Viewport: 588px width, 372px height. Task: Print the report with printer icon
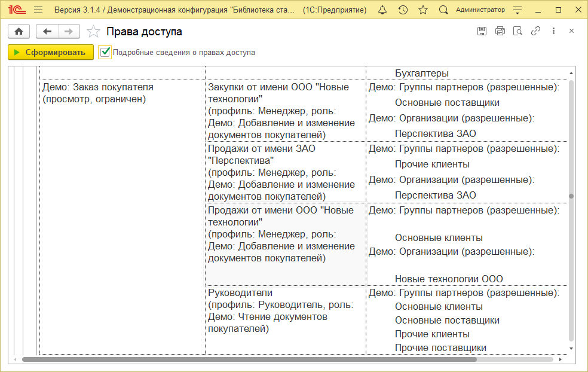click(500, 31)
